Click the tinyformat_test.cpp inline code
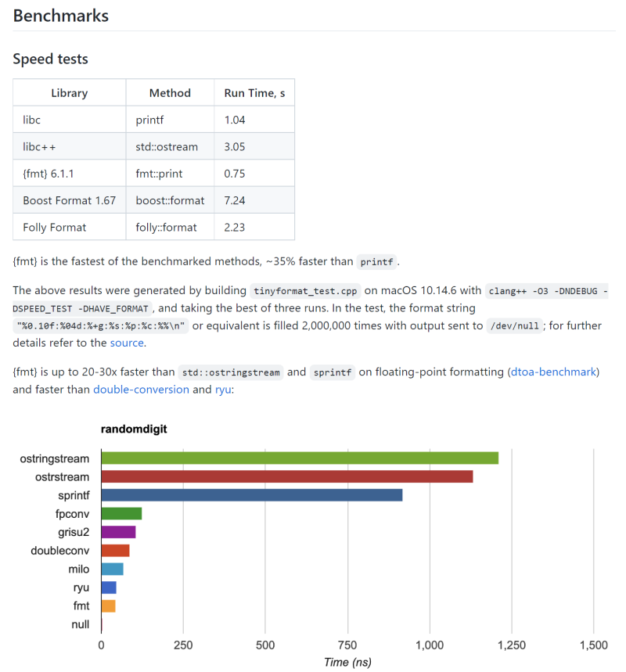The width and height of the screenshot is (626, 672). click(x=305, y=291)
